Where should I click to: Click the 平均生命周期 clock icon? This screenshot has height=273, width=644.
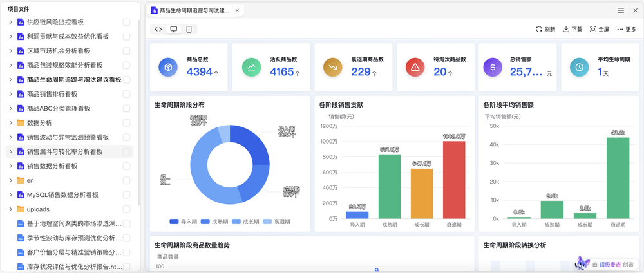tap(580, 66)
